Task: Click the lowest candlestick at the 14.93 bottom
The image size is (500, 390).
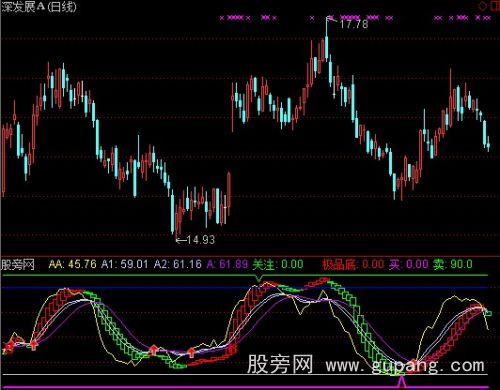Action: tap(176, 223)
